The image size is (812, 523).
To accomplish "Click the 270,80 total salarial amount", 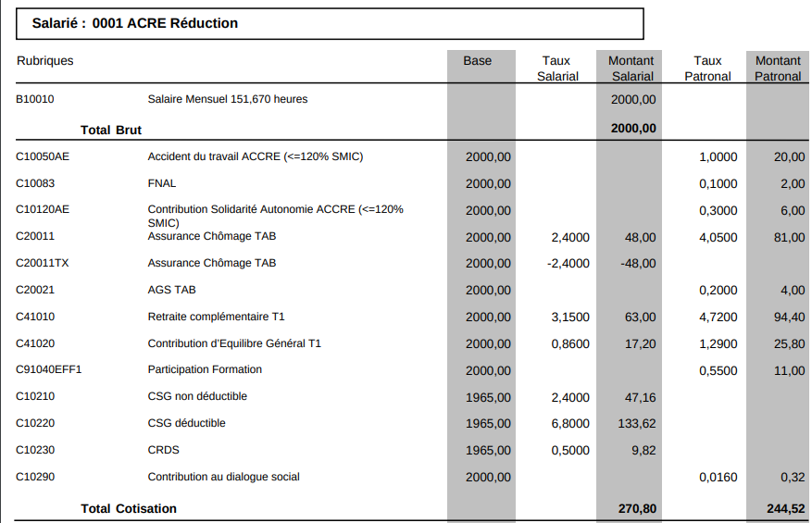I will click(638, 509).
